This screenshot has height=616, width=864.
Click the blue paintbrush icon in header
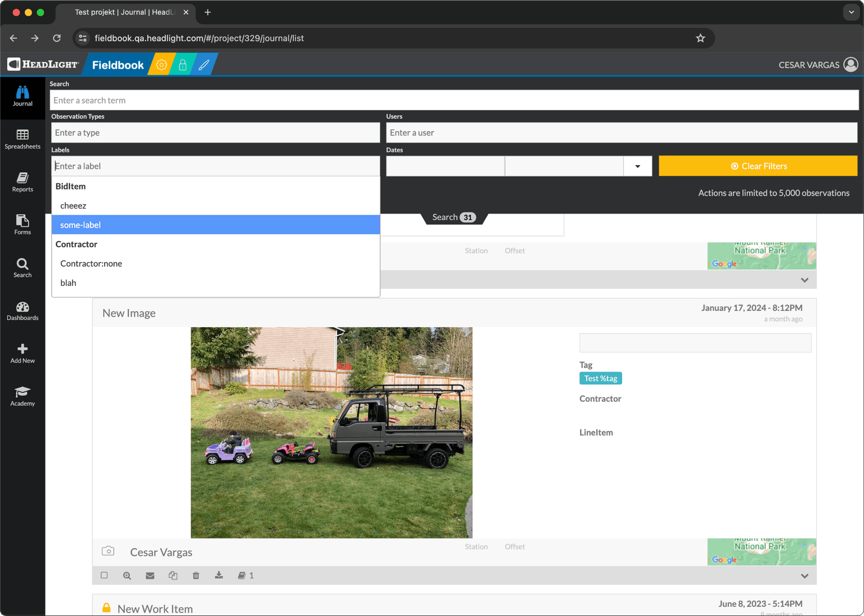pos(204,65)
